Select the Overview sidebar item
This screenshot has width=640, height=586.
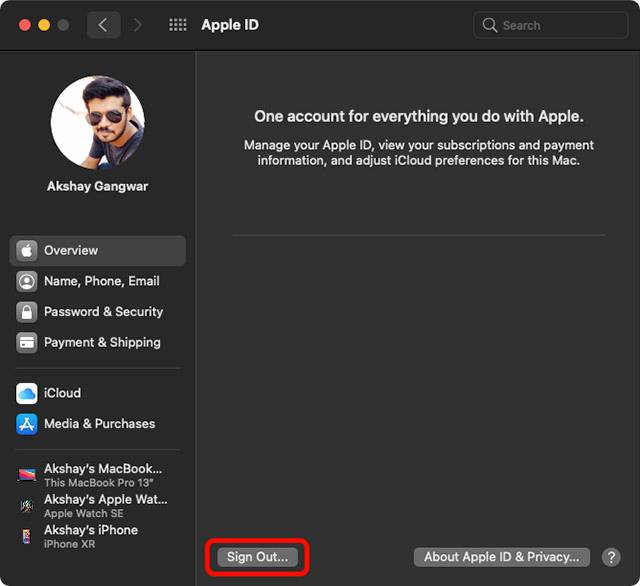click(98, 251)
